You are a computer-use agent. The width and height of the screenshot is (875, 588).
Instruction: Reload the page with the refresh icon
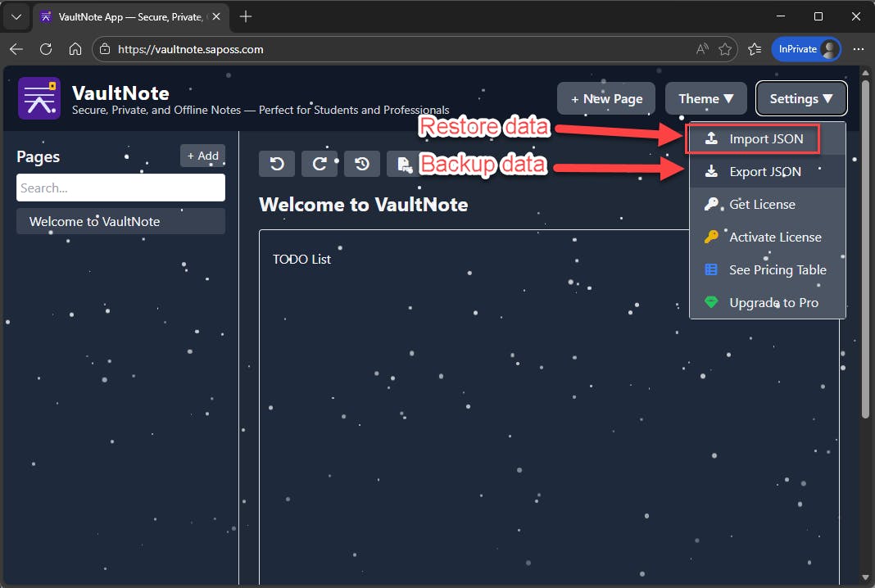point(46,49)
